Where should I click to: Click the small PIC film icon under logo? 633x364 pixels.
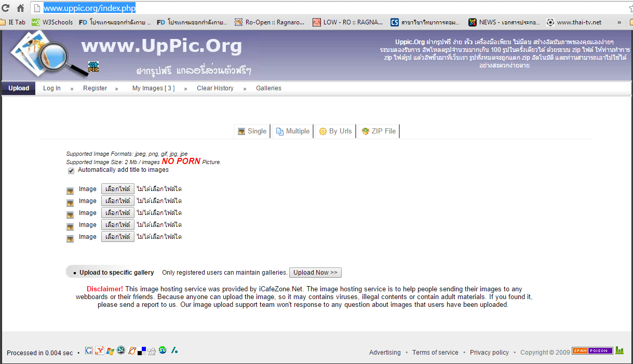click(93, 66)
